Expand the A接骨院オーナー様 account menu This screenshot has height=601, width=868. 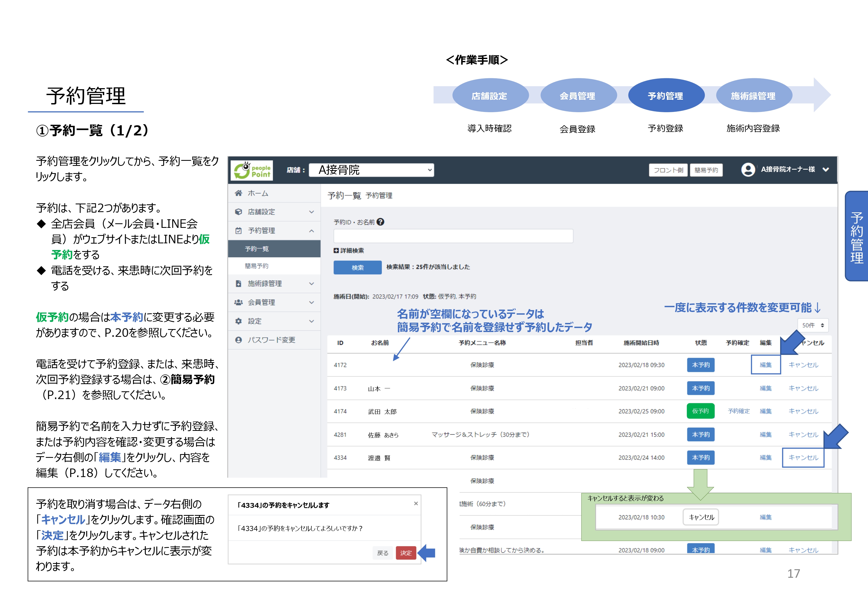pyautogui.click(x=826, y=169)
